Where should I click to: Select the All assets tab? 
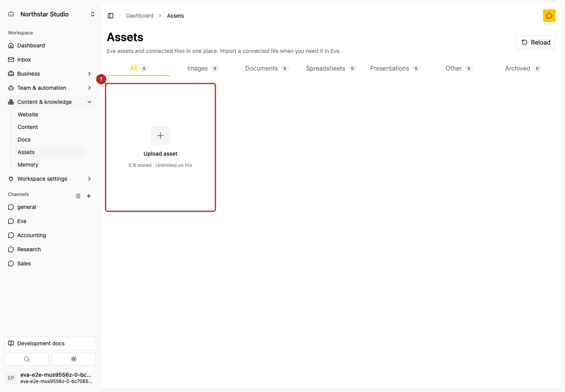pyautogui.click(x=139, y=68)
